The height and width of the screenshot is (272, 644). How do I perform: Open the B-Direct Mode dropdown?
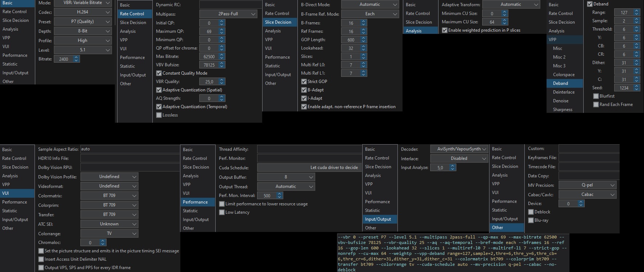pyautogui.click(x=370, y=4)
